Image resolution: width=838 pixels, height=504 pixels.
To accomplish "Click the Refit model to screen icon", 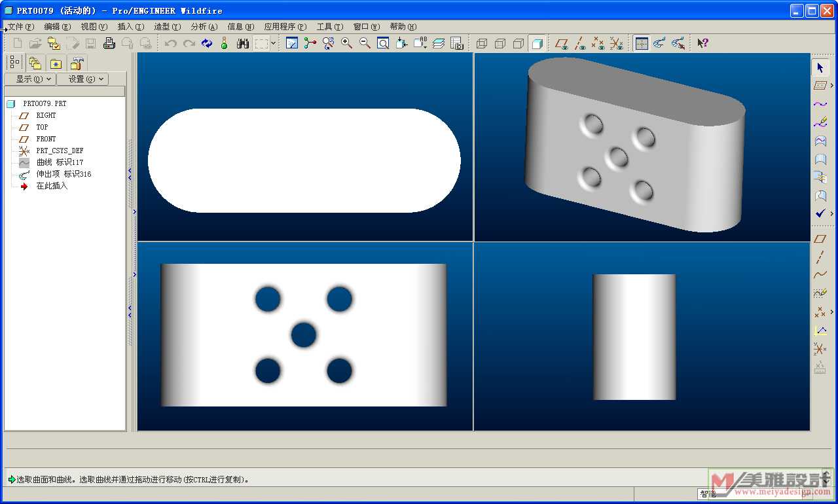I will [x=383, y=43].
